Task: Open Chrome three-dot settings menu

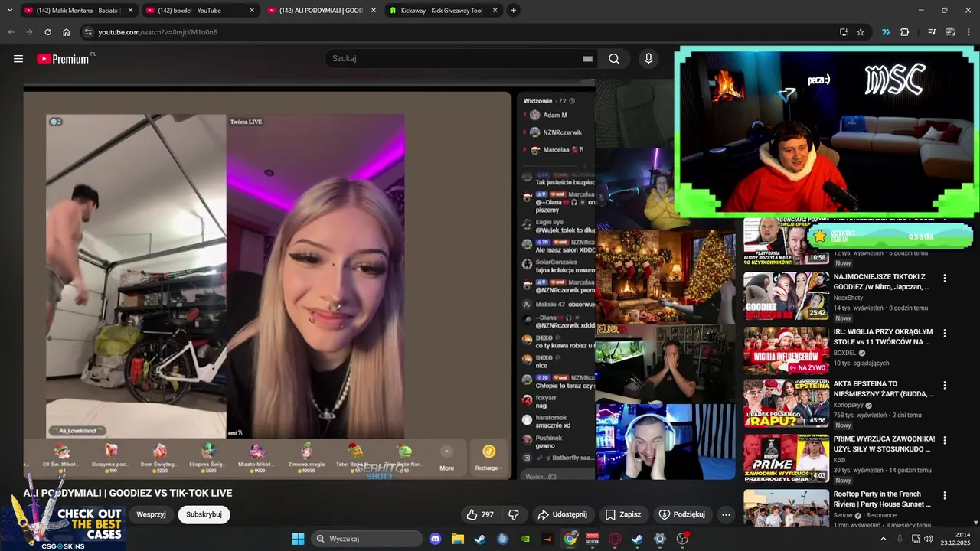Action: pos(969,32)
